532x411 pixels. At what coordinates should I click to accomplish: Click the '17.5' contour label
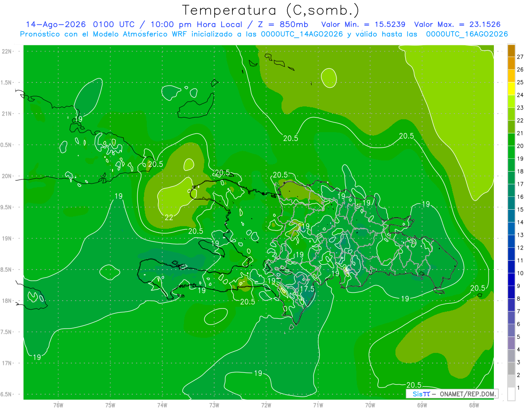307,289
